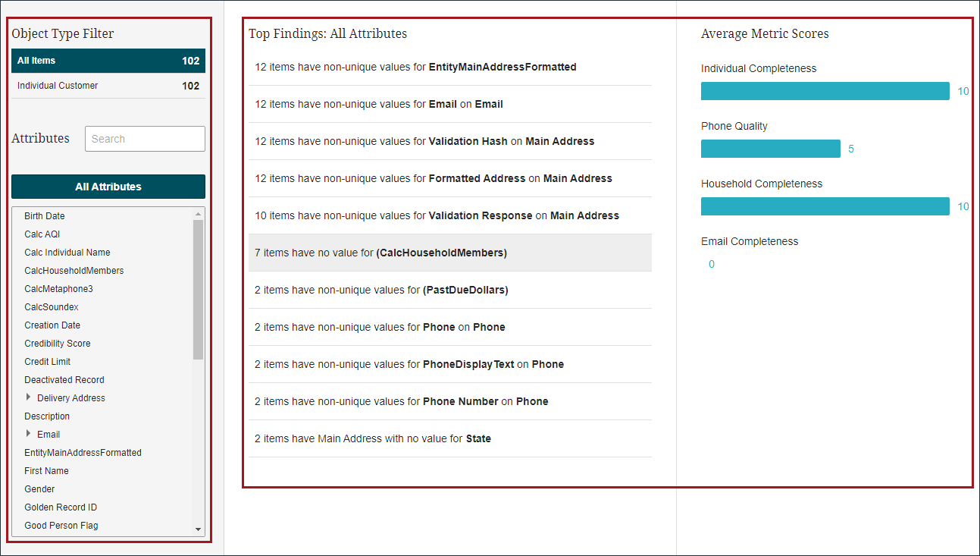Select the Deactivated Record attribute
The height and width of the screenshot is (556, 980).
pyautogui.click(x=64, y=380)
